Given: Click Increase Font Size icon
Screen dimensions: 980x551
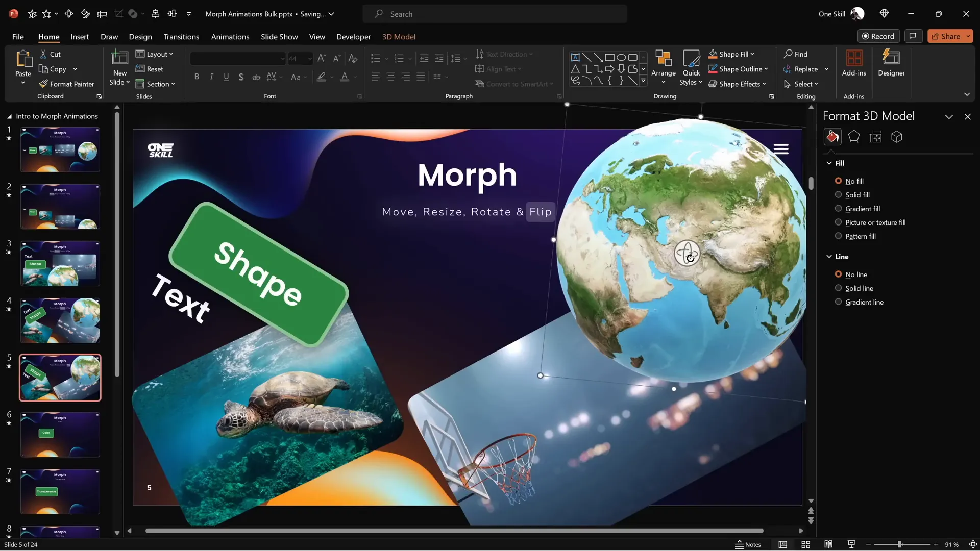Looking at the screenshot, I should pos(322,59).
